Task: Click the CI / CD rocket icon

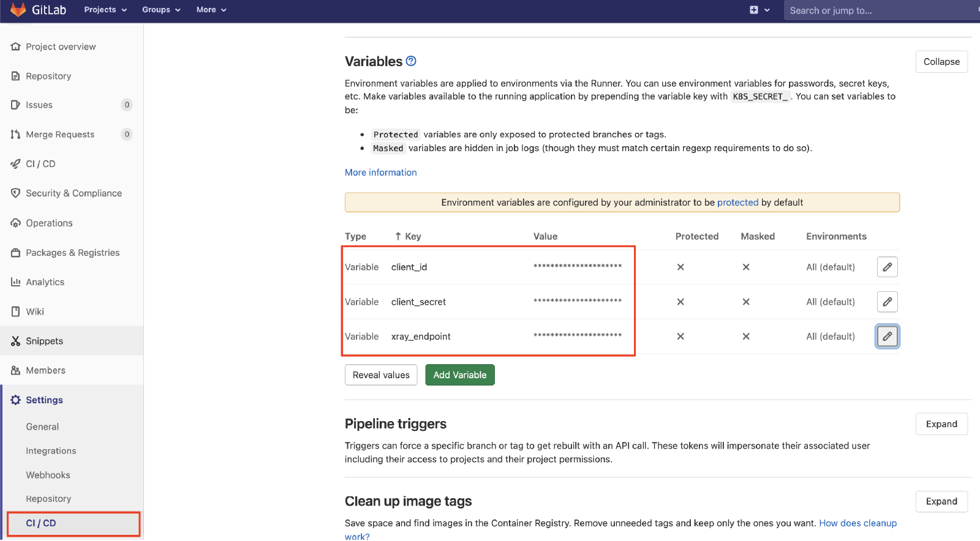Action: [x=16, y=164]
